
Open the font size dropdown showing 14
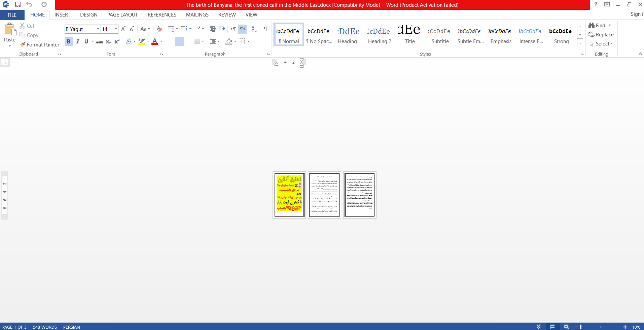tap(116, 29)
